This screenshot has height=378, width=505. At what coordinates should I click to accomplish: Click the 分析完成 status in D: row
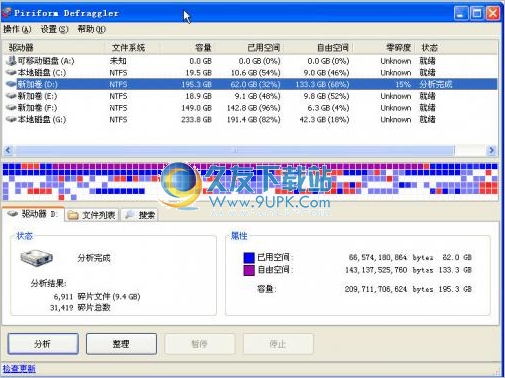coord(436,84)
